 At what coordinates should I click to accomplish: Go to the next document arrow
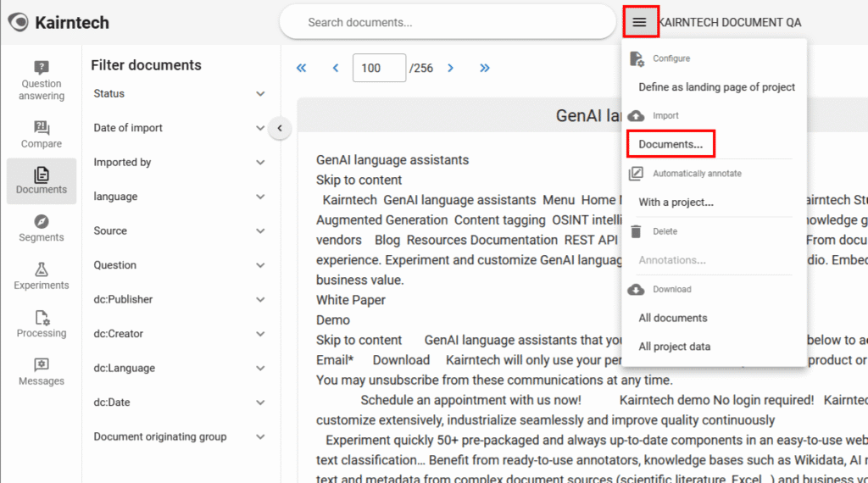click(451, 68)
